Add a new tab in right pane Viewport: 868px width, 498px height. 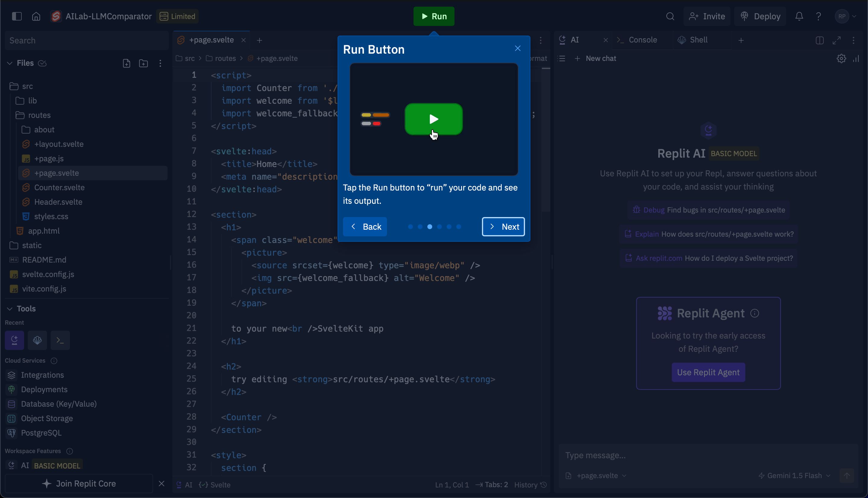(741, 40)
